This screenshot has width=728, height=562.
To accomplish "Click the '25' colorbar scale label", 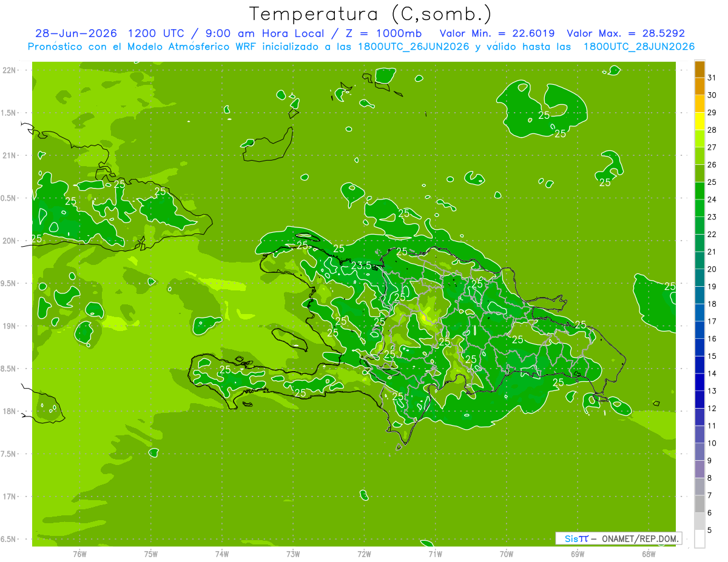I will click(712, 182).
